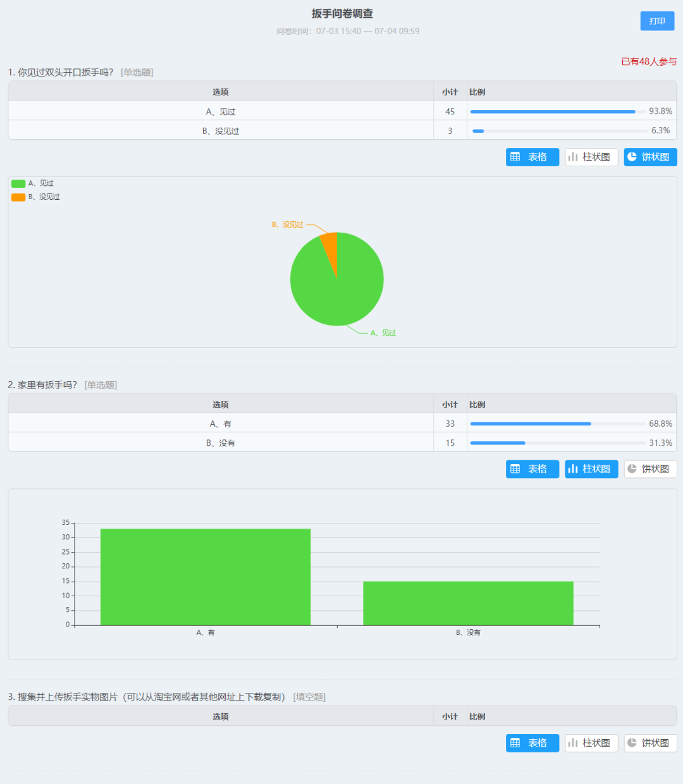Open the 已有48人参与 participants link
683x784 pixels.
[x=648, y=62]
